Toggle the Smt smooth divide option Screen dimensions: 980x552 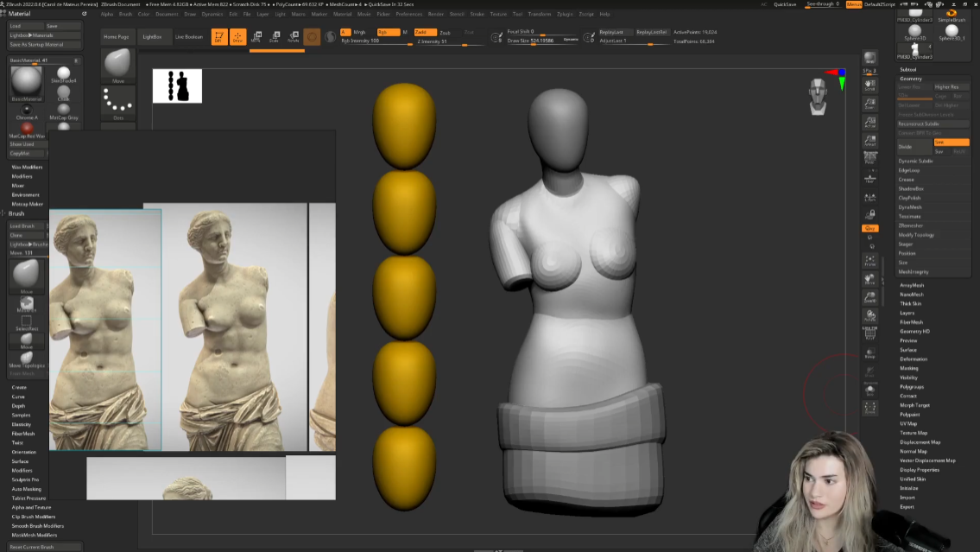click(952, 143)
